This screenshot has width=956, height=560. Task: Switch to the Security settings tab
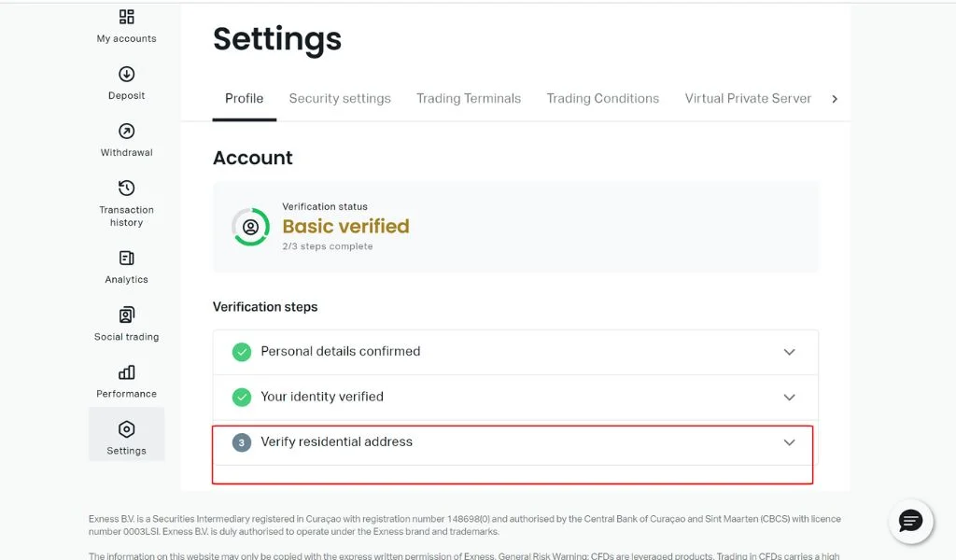(340, 98)
